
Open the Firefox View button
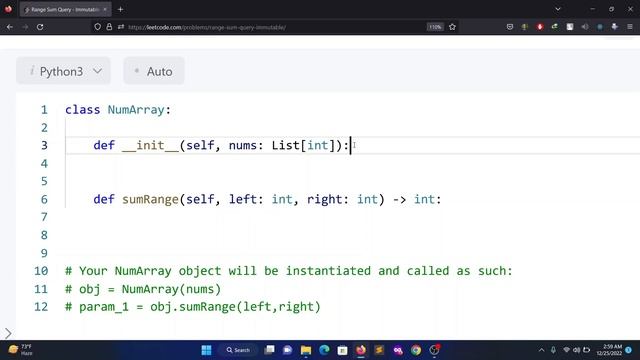pyautogui.click(x=8, y=9)
